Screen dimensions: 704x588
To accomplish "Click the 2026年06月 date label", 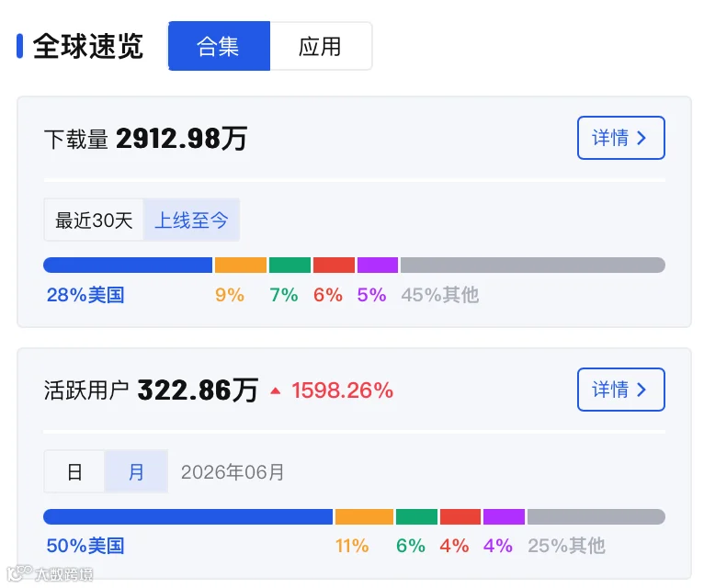I will click(x=233, y=472).
